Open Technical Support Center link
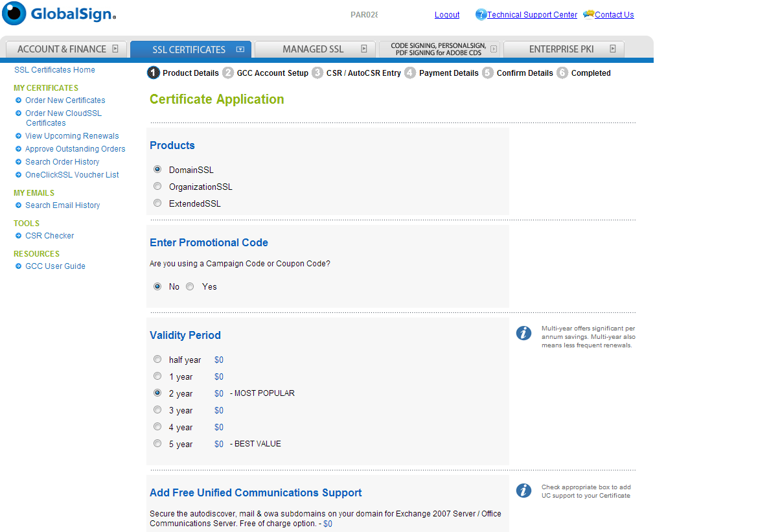769x532 pixels. pos(532,15)
